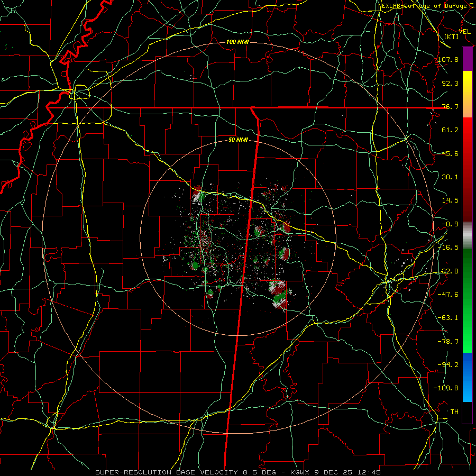
Task: Select the gray near-zero band of the scale
Action: pos(467,235)
